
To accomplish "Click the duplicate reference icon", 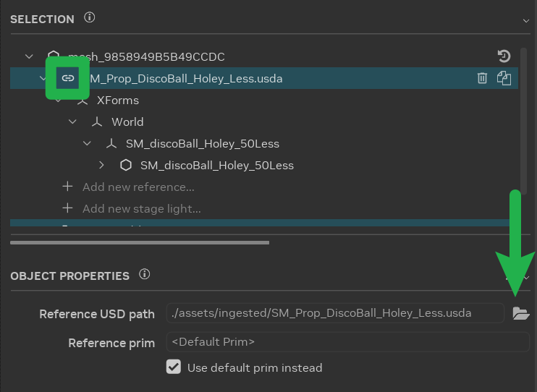I will click(x=504, y=78).
